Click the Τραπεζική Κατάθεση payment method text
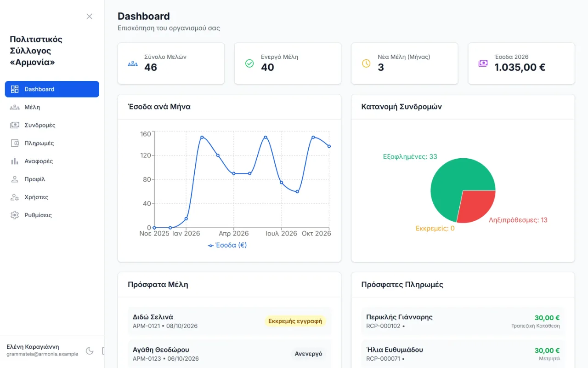588x368 pixels. 536,326
